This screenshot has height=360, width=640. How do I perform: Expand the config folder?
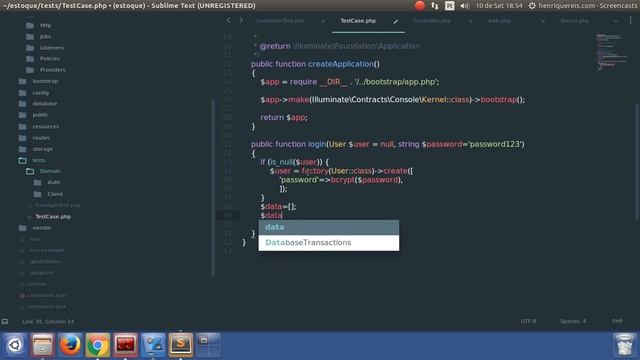click(41, 93)
